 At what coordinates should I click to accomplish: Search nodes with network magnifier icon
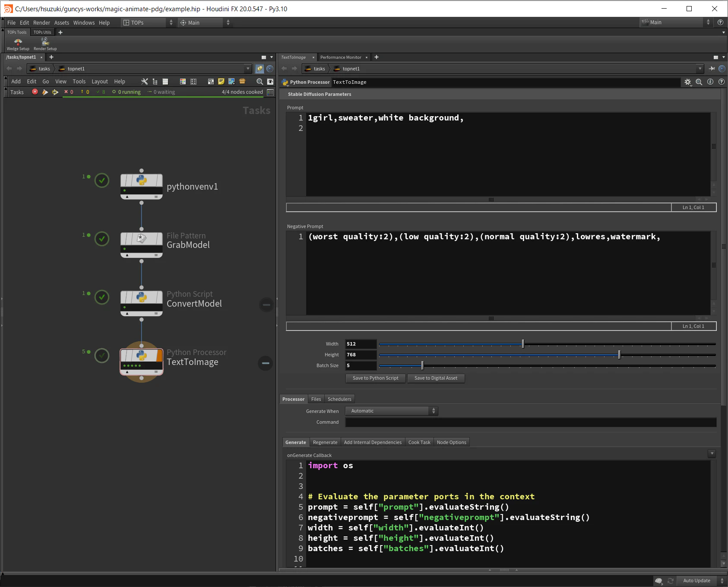point(260,81)
